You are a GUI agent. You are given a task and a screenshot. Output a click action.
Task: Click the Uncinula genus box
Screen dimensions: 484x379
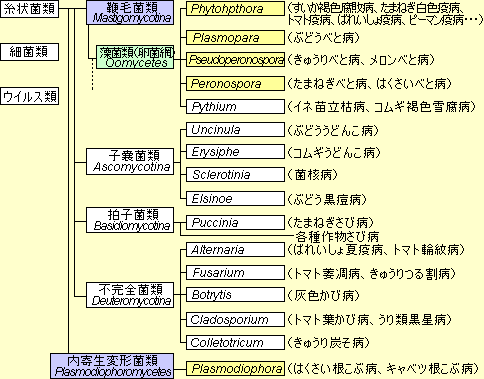point(235,130)
